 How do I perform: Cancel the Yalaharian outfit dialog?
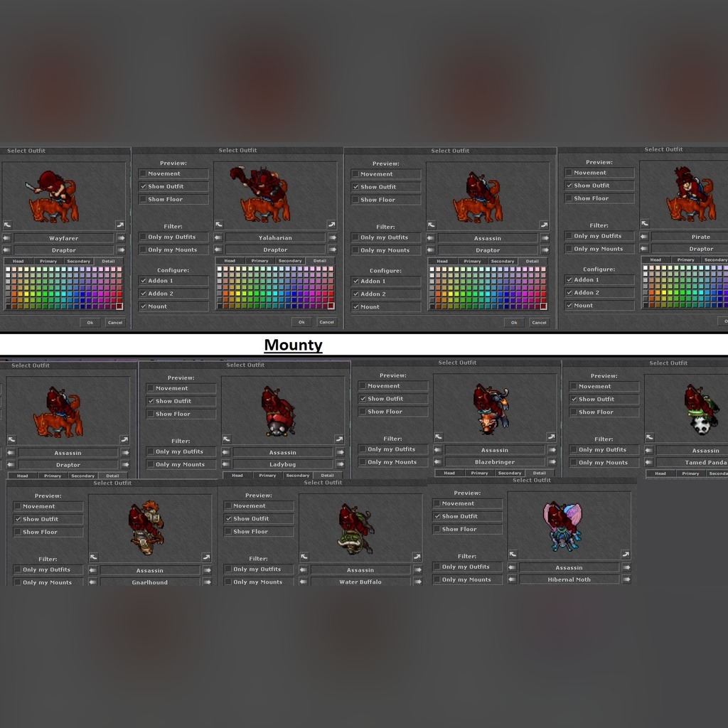pyautogui.click(x=327, y=322)
